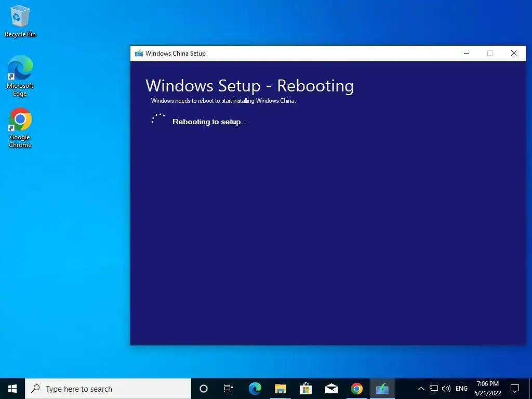Click the 'Rebooting to setup...' status text
532x399 pixels.
click(x=210, y=122)
